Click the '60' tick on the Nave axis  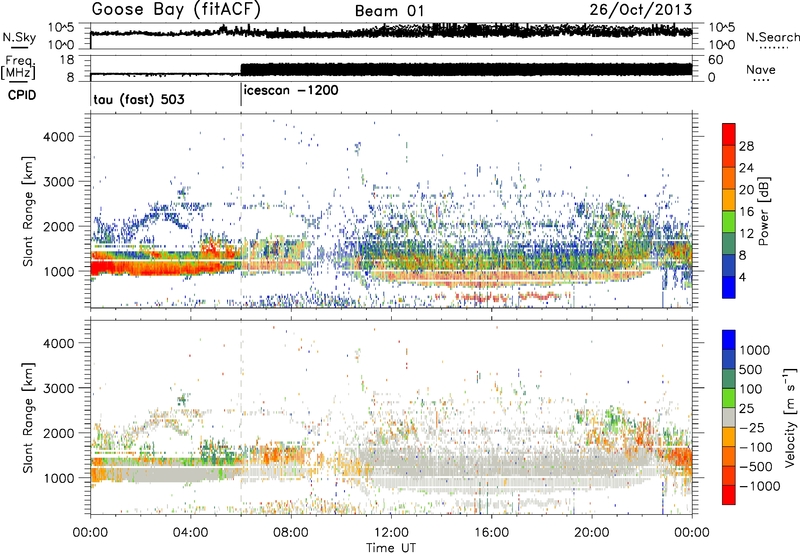coord(716,60)
